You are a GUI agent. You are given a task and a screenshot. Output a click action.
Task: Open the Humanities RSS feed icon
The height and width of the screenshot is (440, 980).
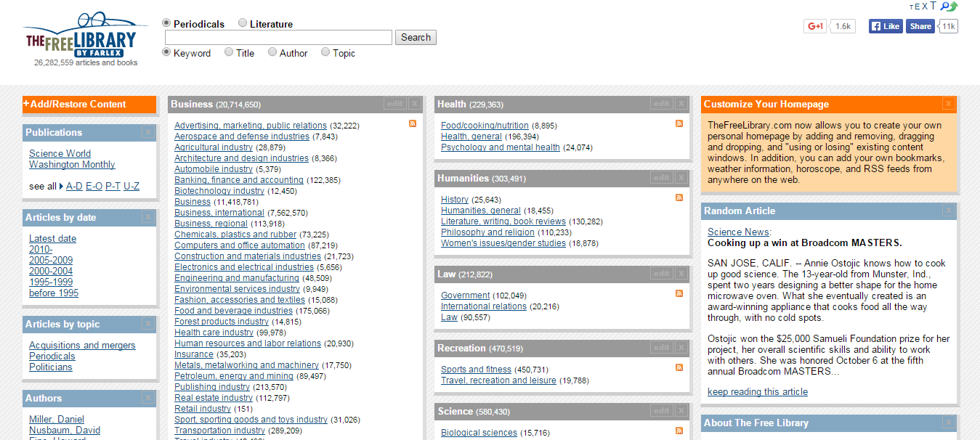pyautogui.click(x=679, y=197)
